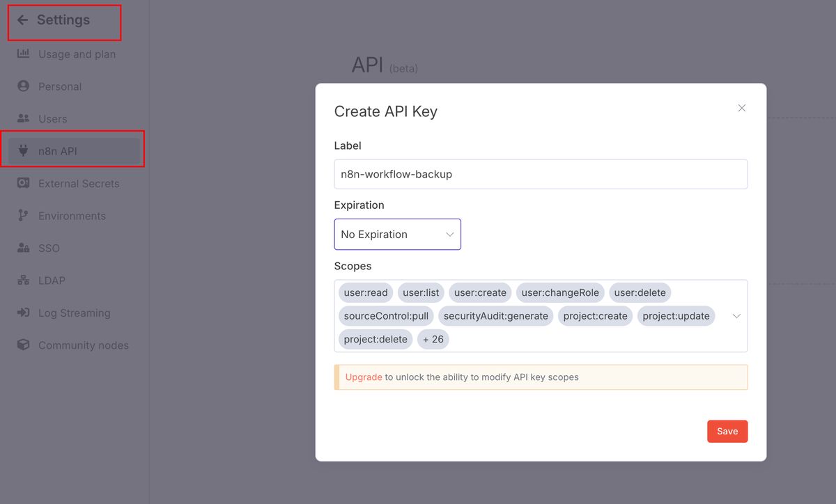
Task: Expand the Scopes list with the chevron
Action: (736, 315)
